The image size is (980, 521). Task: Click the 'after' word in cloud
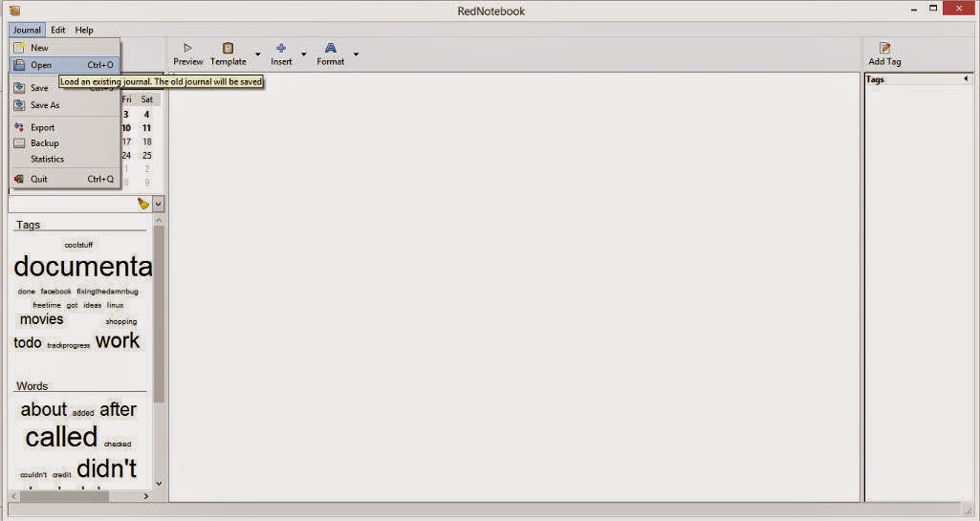(x=119, y=409)
